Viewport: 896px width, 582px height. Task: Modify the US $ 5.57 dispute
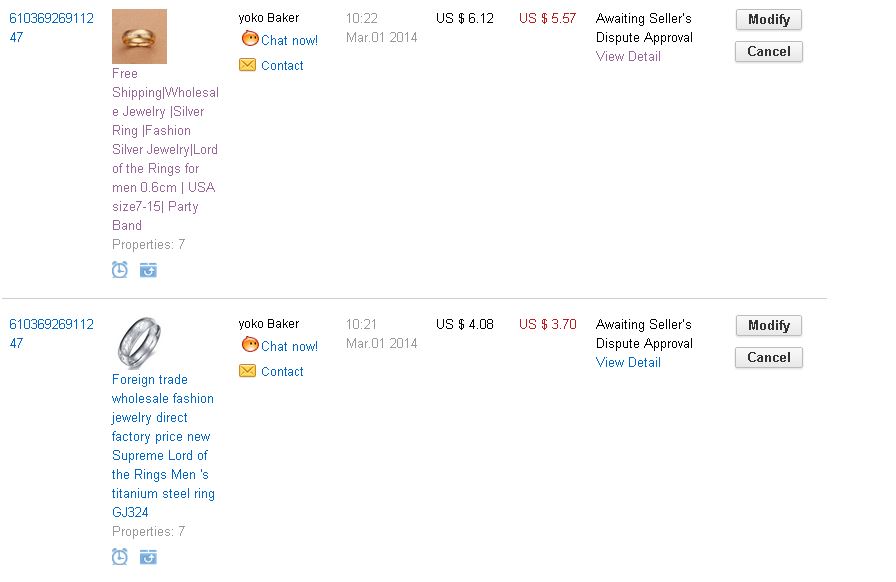(x=769, y=19)
